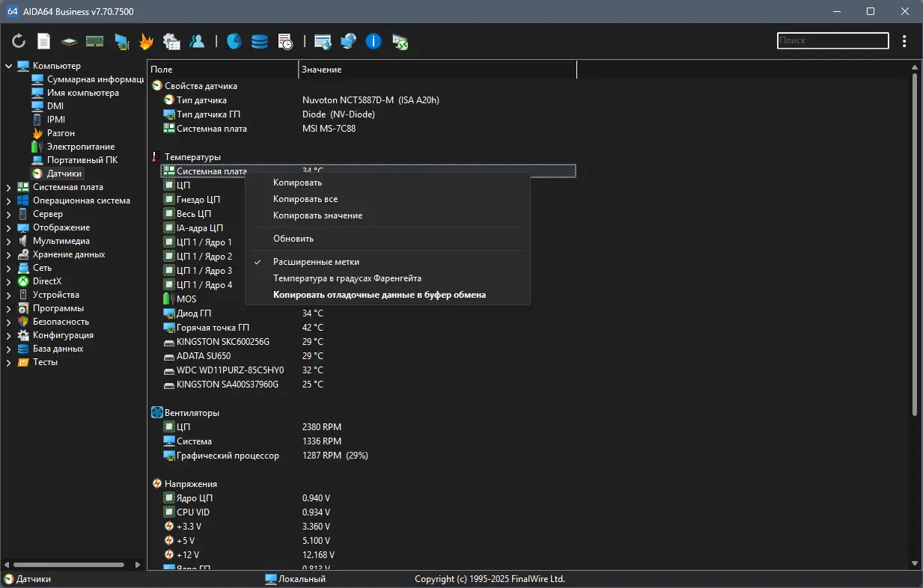Image resolution: width=923 pixels, height=588 pixels.
Task: Select the green remote monitor icon
Action: click(x=399, y=41)
